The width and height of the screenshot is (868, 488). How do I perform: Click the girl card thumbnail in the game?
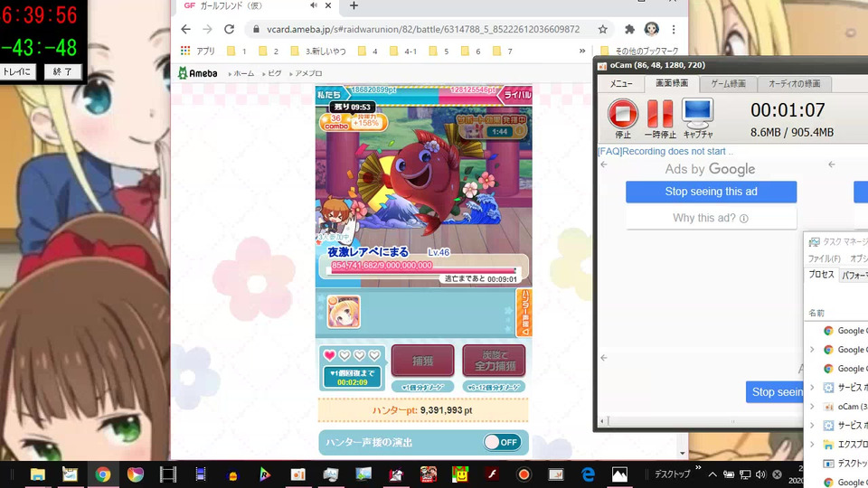click(344, 312)
